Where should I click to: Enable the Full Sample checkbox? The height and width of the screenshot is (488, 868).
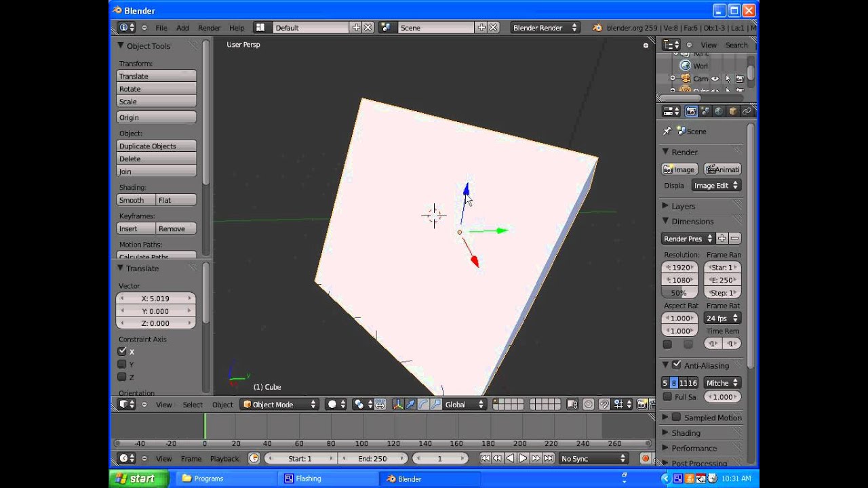coord(667,396)
